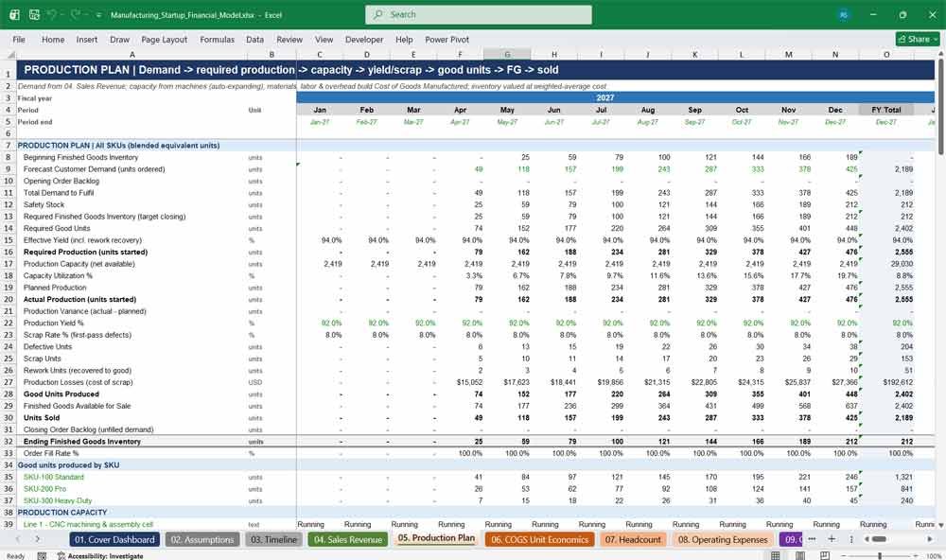Click the macro recording status bar icon

point(42,556)
